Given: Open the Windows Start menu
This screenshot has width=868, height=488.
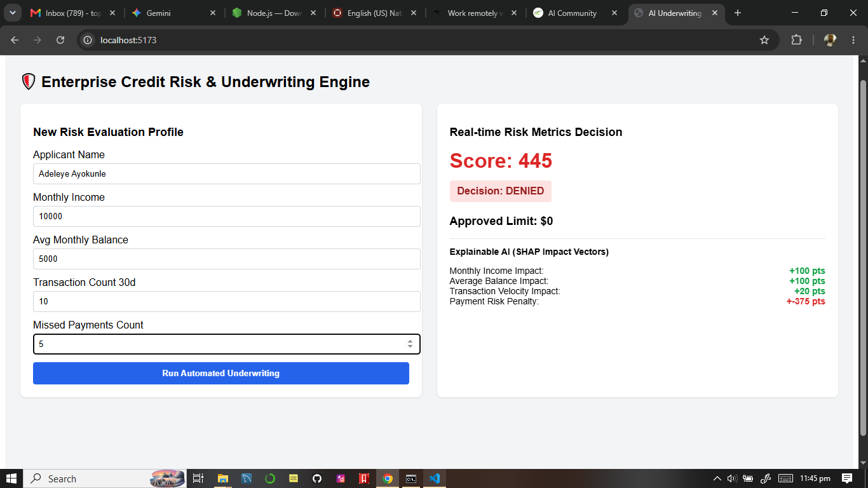Looking at the screenshot, I should (x=11, y=478).
